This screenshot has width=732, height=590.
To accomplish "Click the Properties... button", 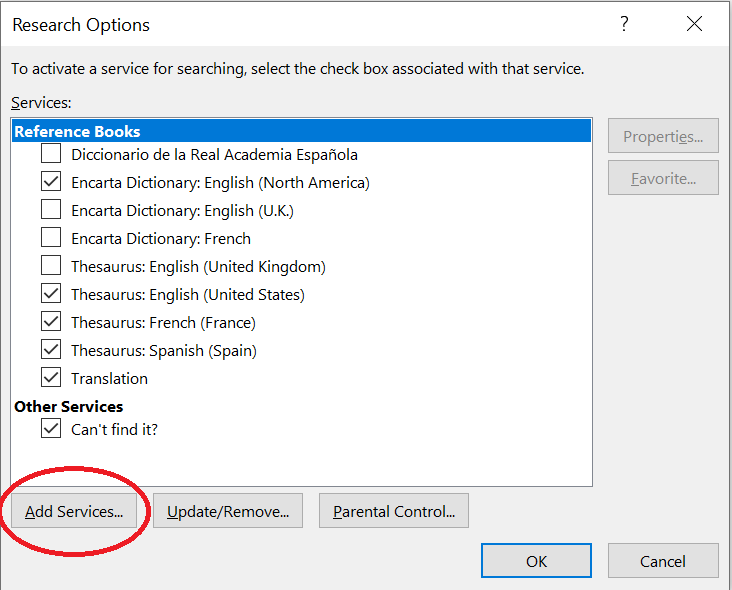I will click(663, 136).
